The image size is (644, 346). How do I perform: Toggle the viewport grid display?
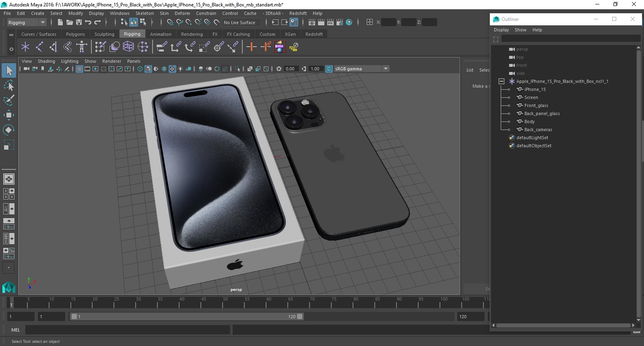coord(79,69)
